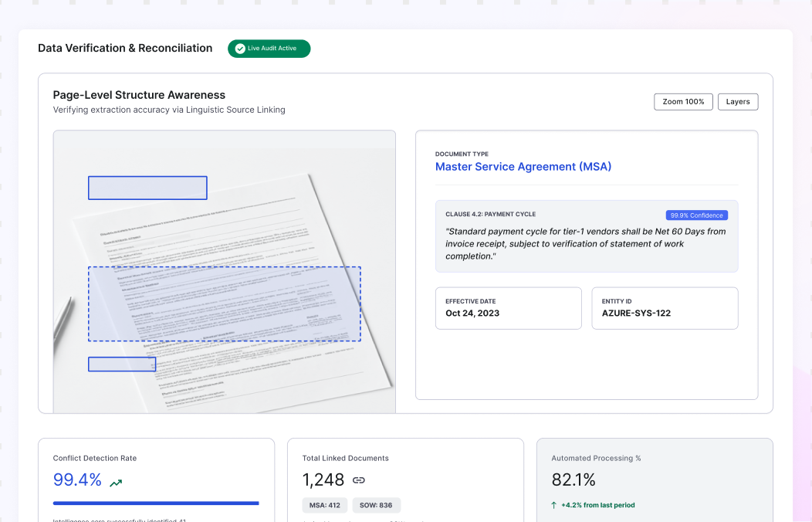Click the 82.1% automated processing value
The height and width of the screenshot is (522, 812).
[x=573, y=480]
